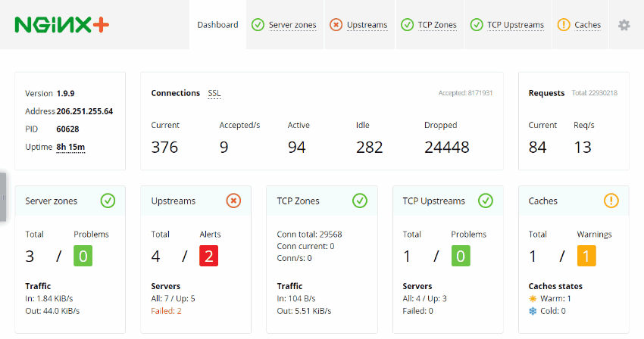Click the Upstreams card red X icon
The image size is (644, 339).
pos(233,201)
